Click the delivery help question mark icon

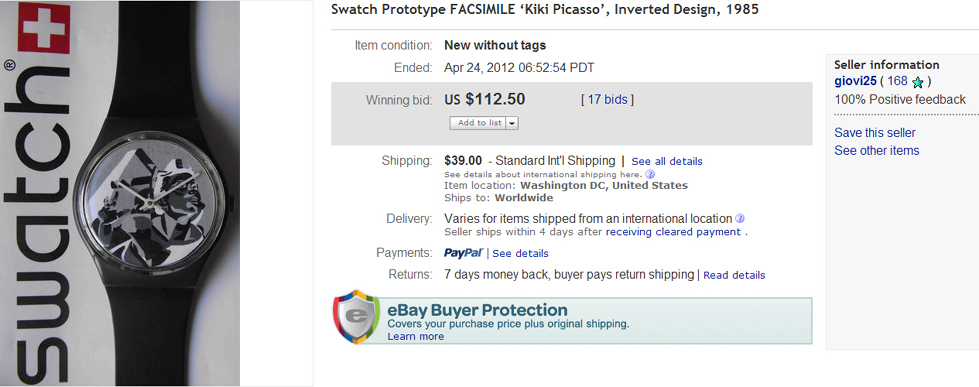coord(740,218)
